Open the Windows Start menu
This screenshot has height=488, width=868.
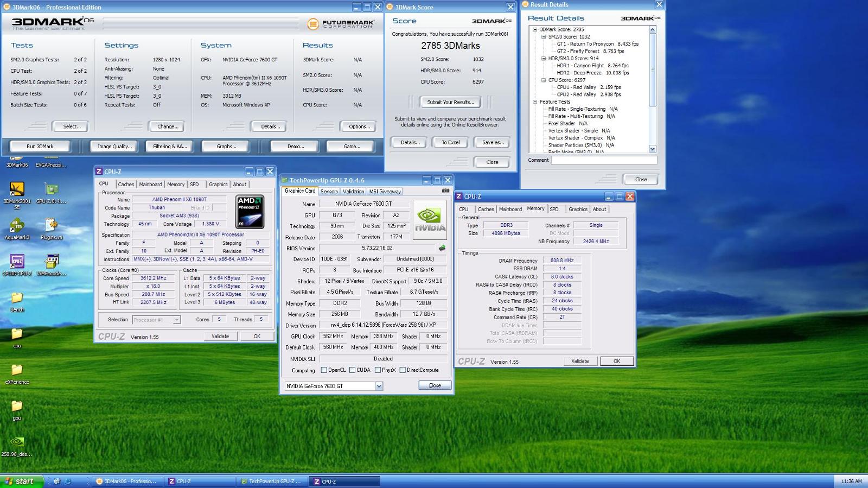click(21, 481)
